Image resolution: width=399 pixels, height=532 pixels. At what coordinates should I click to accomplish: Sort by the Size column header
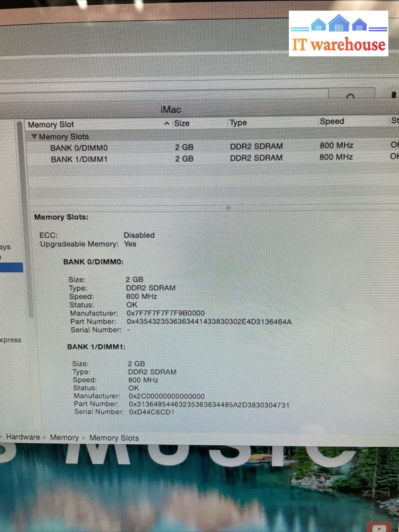[x=182, y=123]
